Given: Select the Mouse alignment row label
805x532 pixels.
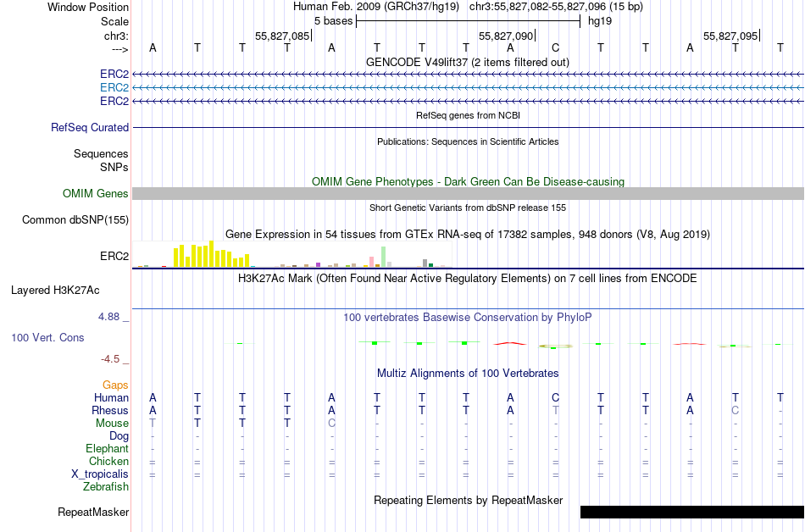Looking at the screenshot, I should point(112,424).
